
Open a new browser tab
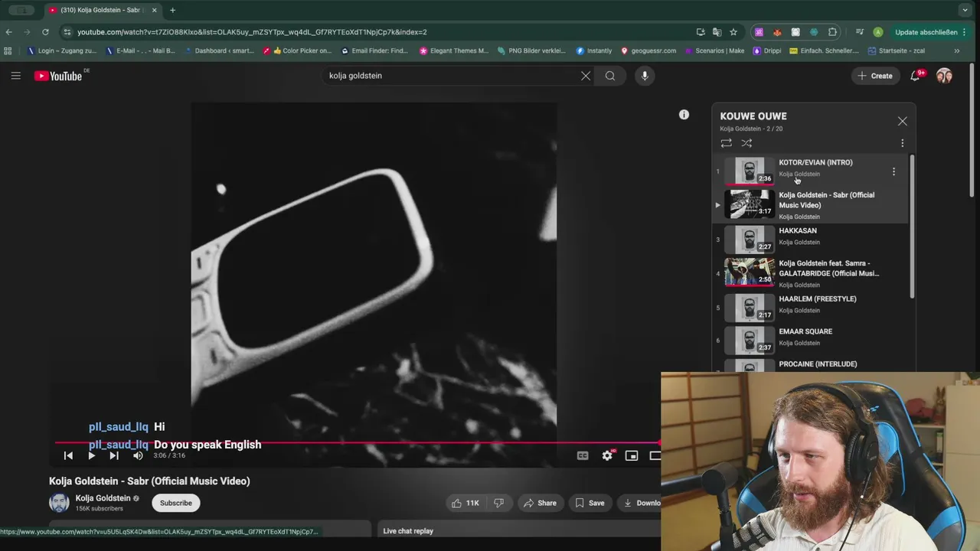[172, 10]
